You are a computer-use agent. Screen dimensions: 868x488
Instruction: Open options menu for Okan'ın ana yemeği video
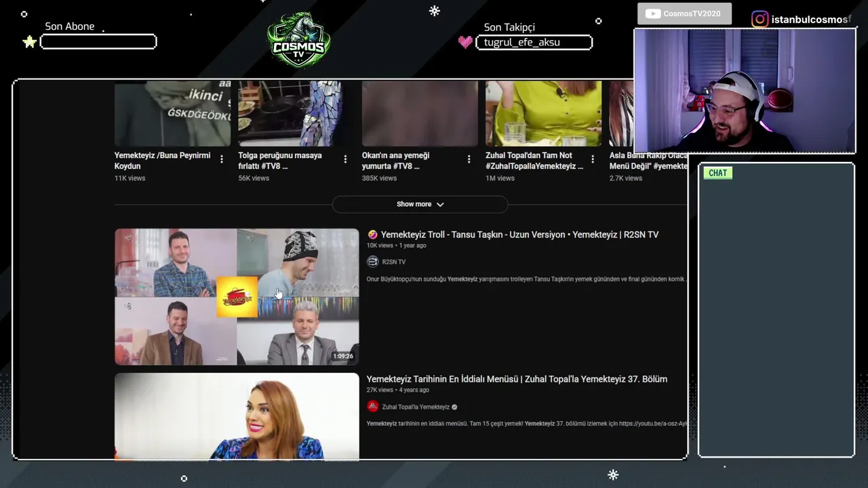pyautogui.click(x=469, y=159)
